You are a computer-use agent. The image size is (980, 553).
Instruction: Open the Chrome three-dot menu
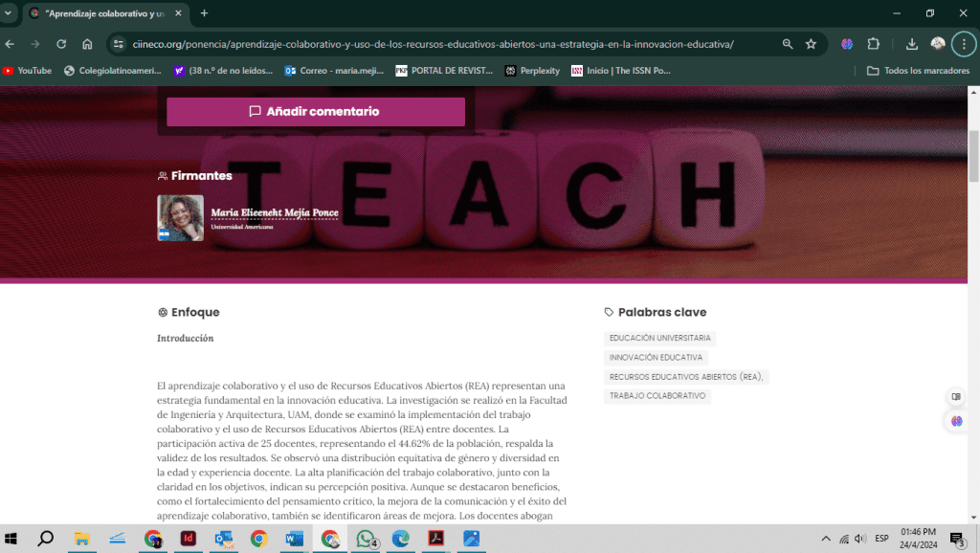pos(964,44)
